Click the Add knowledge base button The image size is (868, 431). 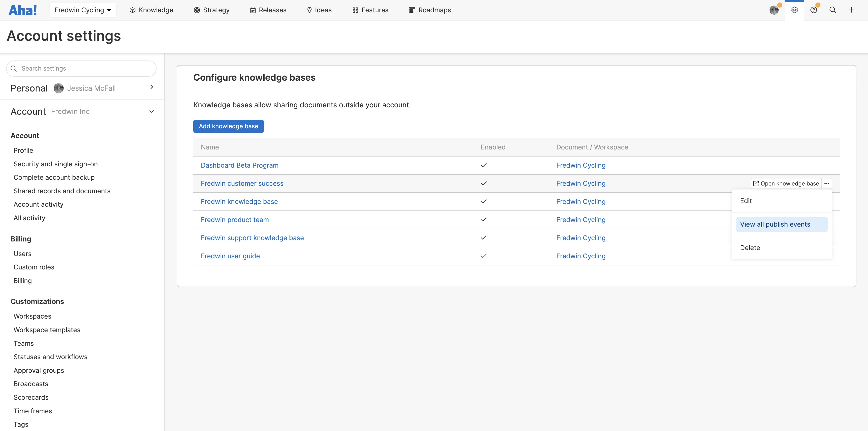[228, 126]
